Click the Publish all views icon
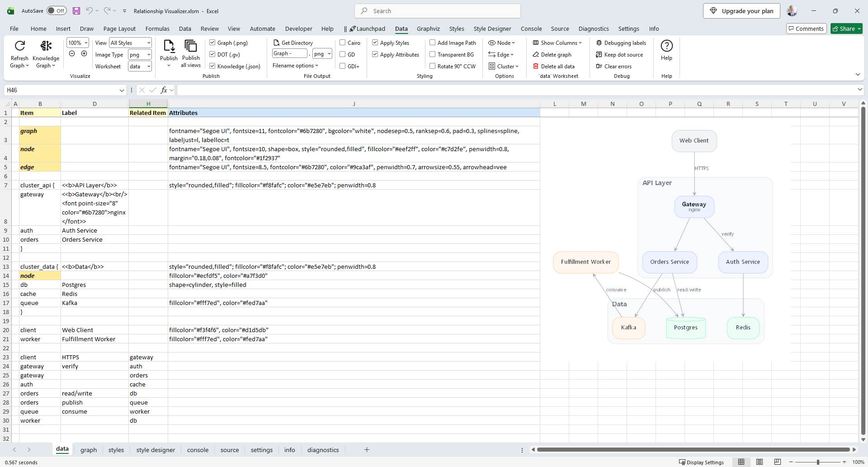 tap(191, 46)
